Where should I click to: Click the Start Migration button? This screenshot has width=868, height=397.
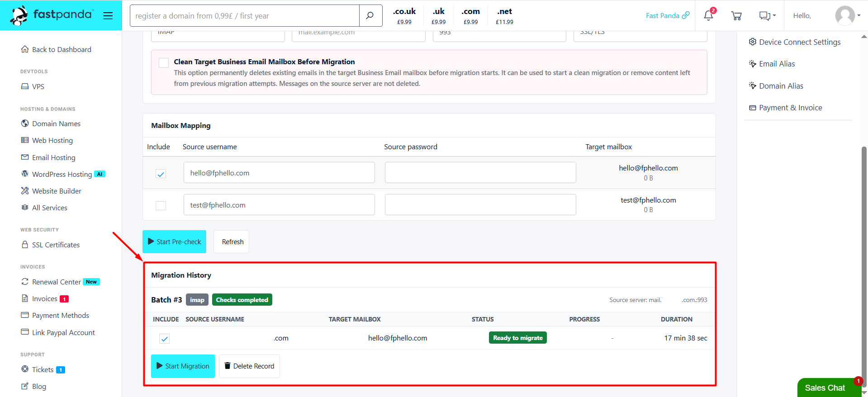(x=183, y=366)
